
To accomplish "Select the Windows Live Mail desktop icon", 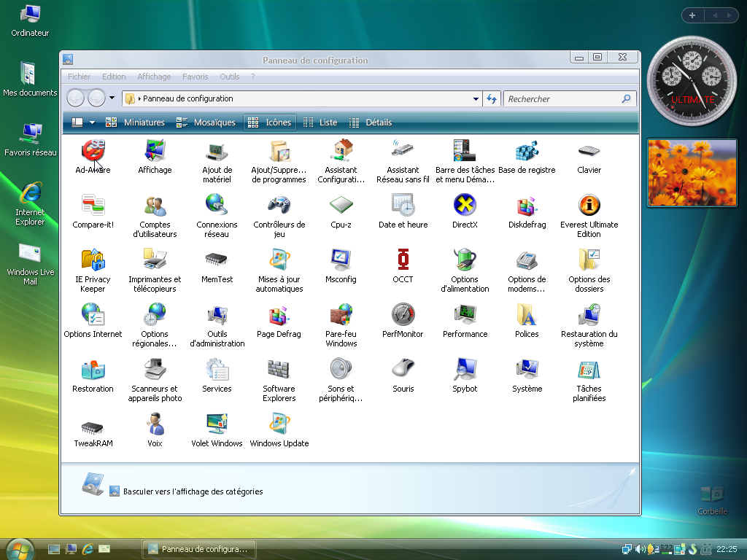I will click(x=30, y=264).
